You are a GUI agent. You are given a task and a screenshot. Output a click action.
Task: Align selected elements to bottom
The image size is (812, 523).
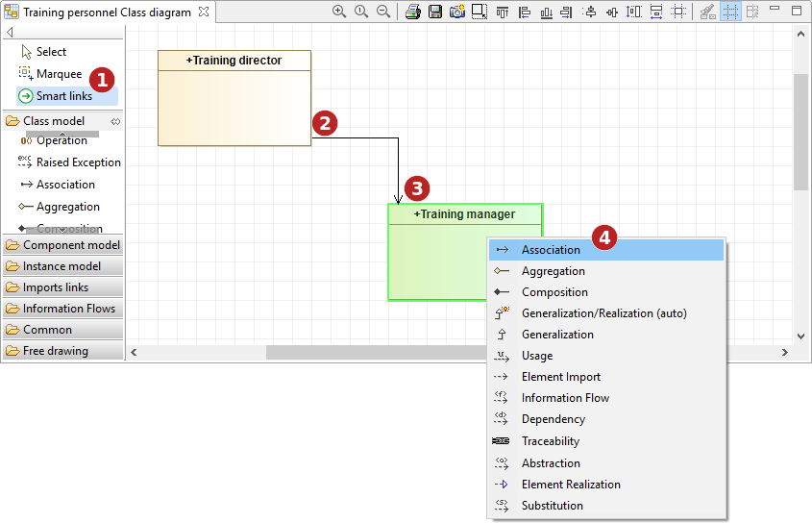tap(546, 12)
